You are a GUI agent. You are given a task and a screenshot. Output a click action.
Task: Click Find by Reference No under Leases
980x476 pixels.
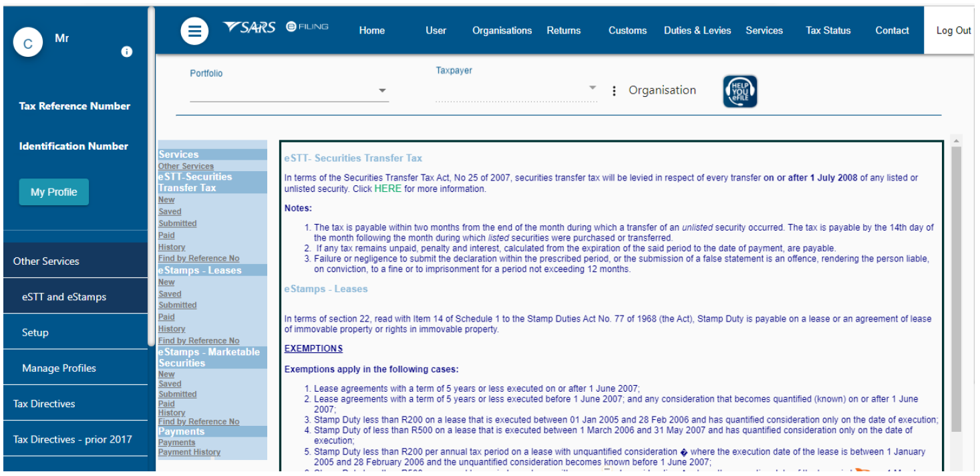[x=198, y=341]
